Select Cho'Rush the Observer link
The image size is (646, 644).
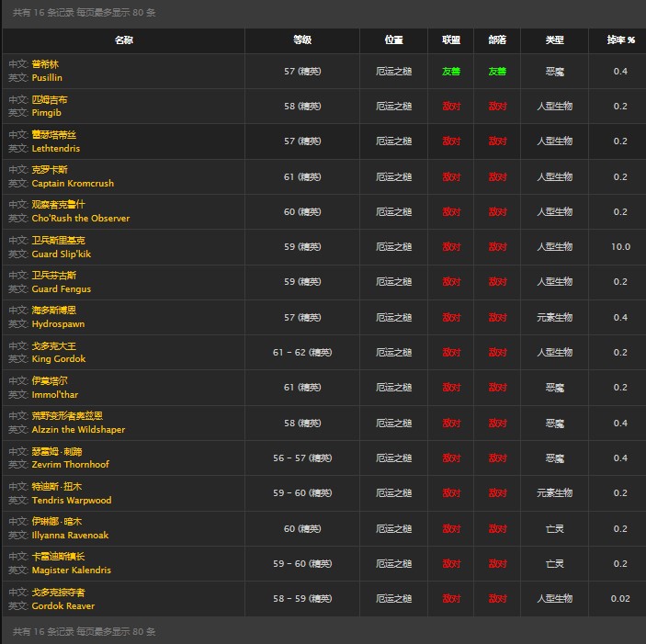click(x=80, y=219)
